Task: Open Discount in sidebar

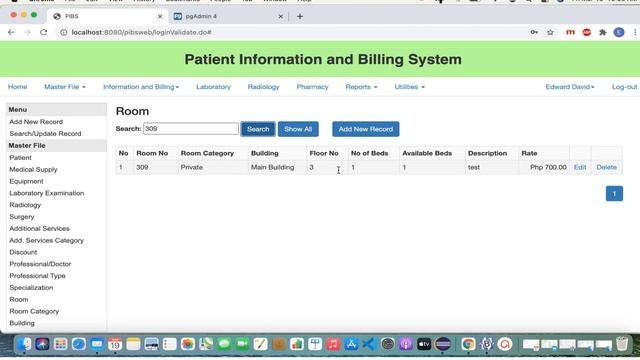Action: [23, 252]
